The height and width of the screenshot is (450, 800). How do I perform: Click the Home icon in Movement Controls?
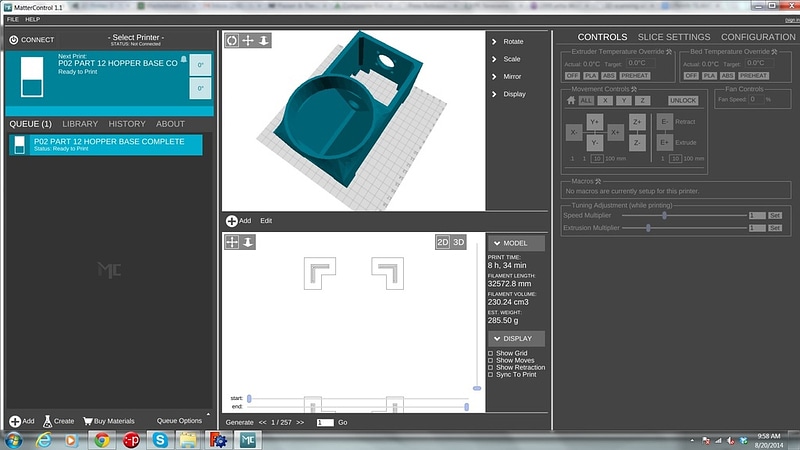click(x=571, y=101)
